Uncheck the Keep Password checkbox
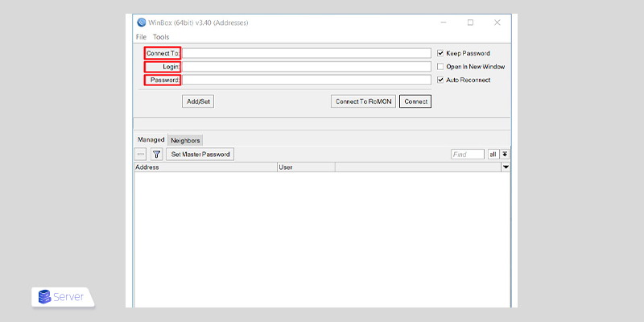Image resolution: width=644 pixels, height=322 pixels. (440, 53)
